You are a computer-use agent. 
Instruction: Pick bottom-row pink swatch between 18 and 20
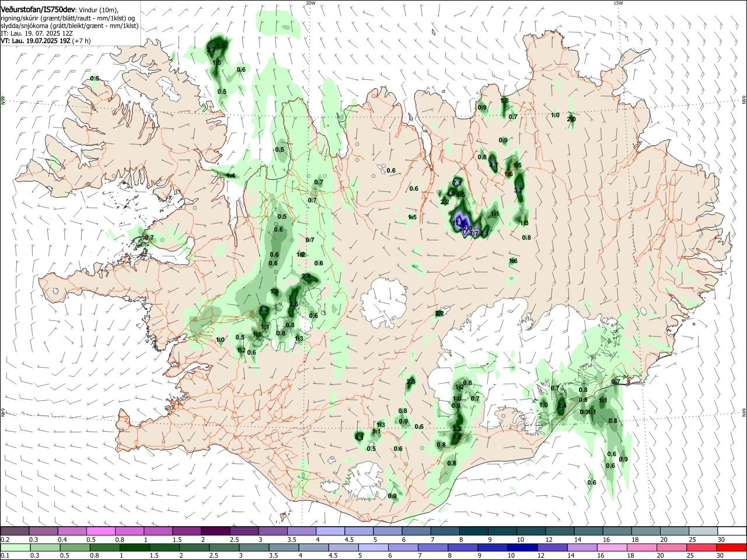[x=641, y=547]
